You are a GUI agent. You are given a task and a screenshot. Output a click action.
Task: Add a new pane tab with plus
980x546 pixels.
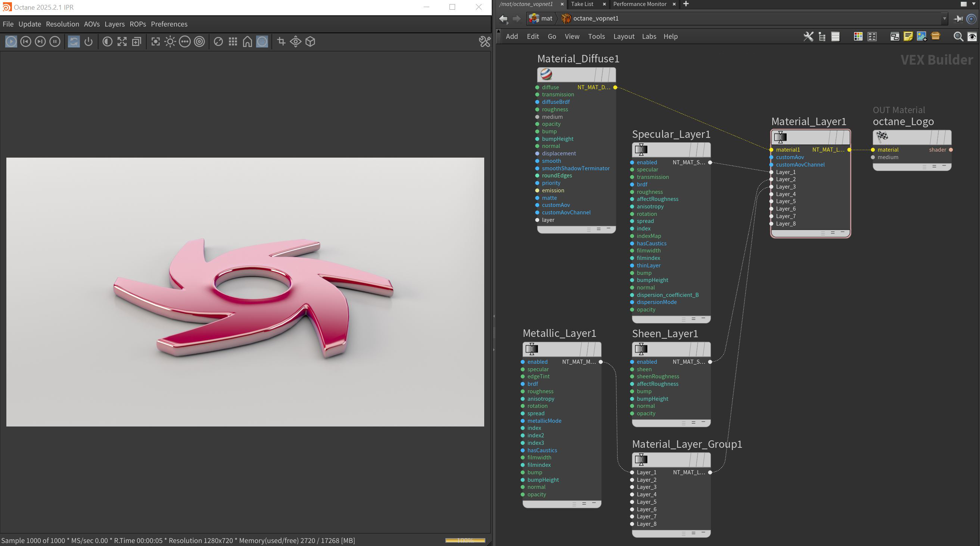tap(685, 4)
